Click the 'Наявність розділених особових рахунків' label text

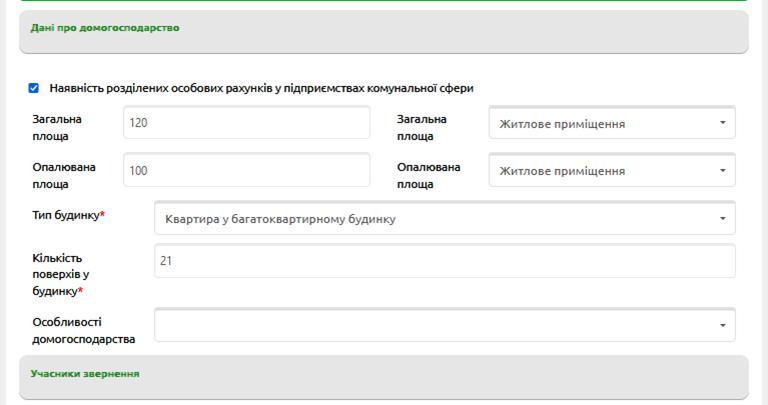[261, 88]
